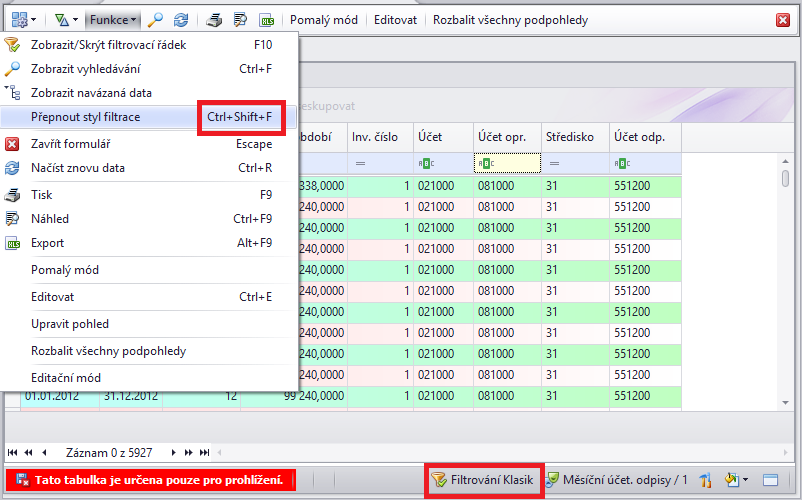The image size is (802, 500).
Task: Click the Inv. číslo filter operator icon
Action: (x=361, y=164)
